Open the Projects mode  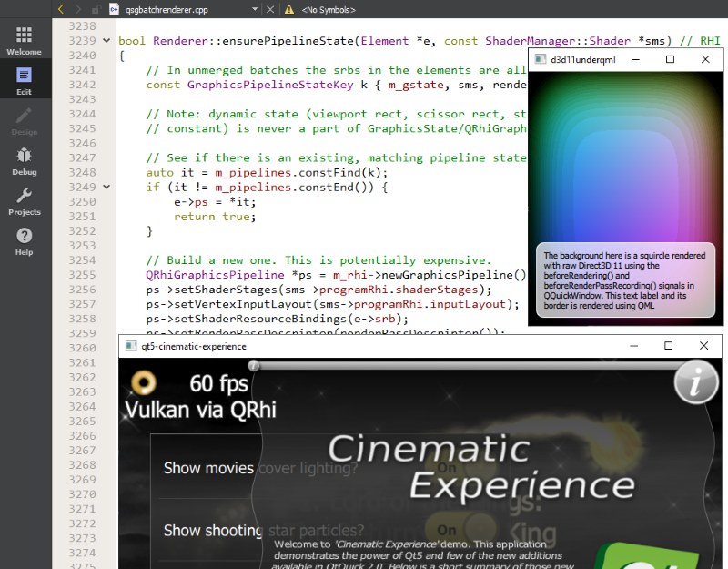click(25, 200)
